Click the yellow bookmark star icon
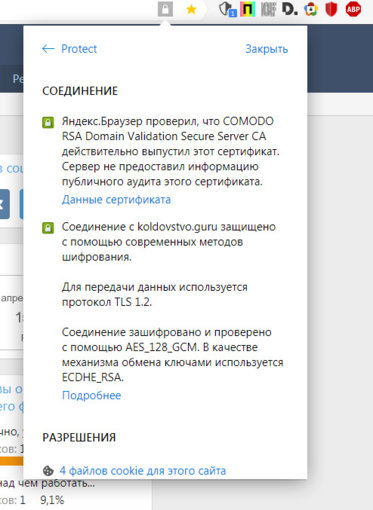Image resolution: width=373 pixels, height=510 pixels. point(191,9)
